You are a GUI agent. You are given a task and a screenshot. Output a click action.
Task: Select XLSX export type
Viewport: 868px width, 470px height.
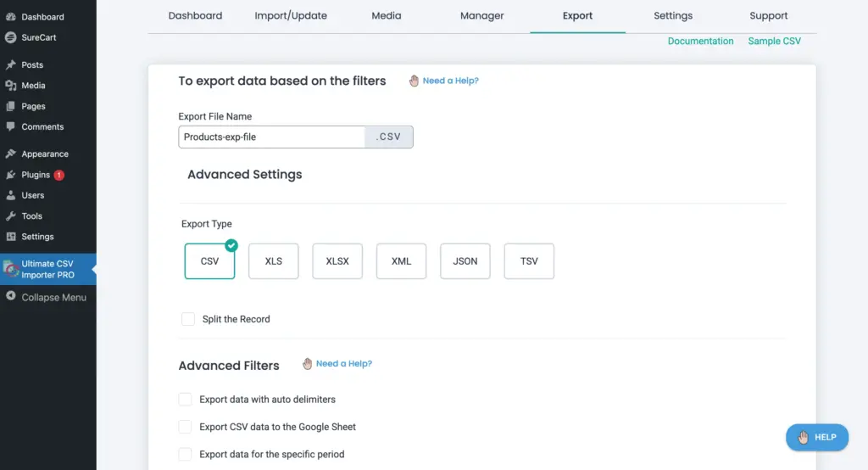(337, 261)
